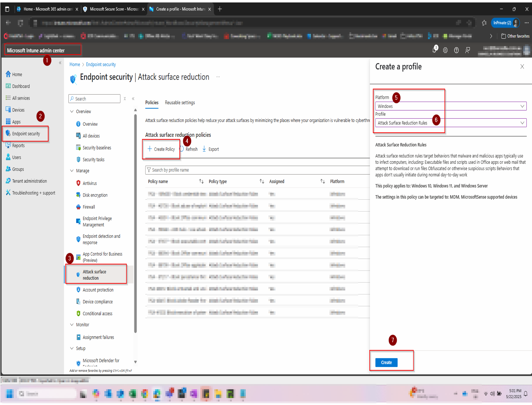Open the Profile dropdown
This screenshot has width=532, height=405.
point(451,123)
